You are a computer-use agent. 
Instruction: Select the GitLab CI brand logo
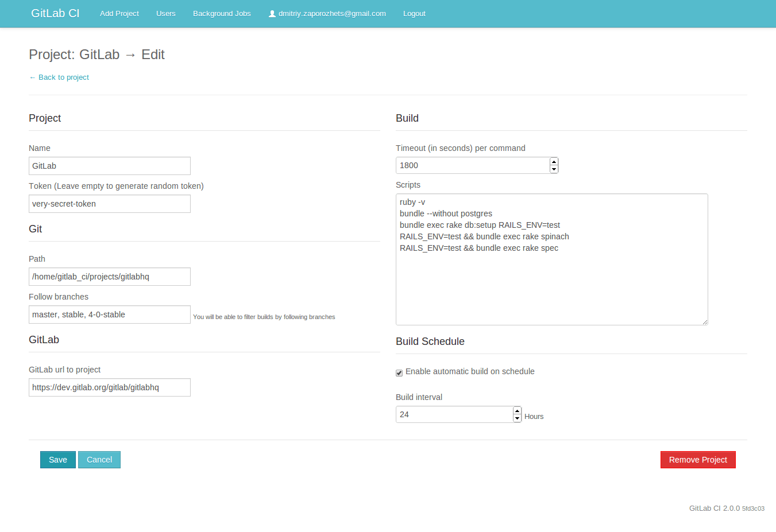point(55,13)
